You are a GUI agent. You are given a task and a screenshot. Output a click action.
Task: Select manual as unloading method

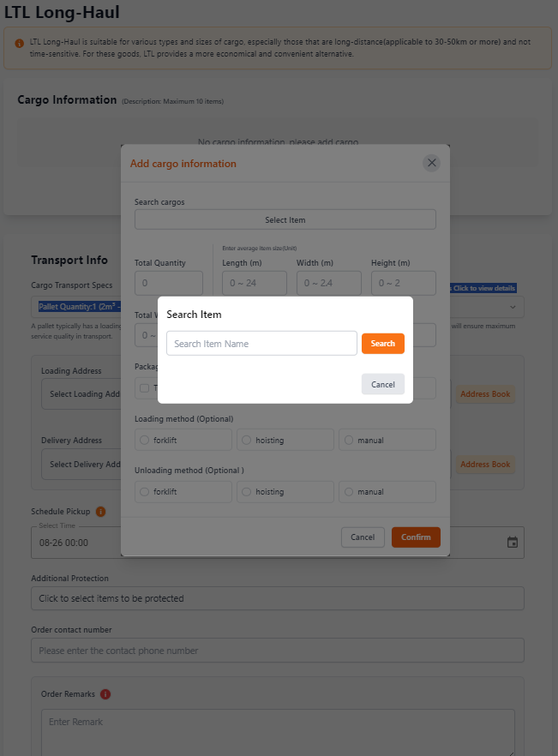(x=387, y=492)
